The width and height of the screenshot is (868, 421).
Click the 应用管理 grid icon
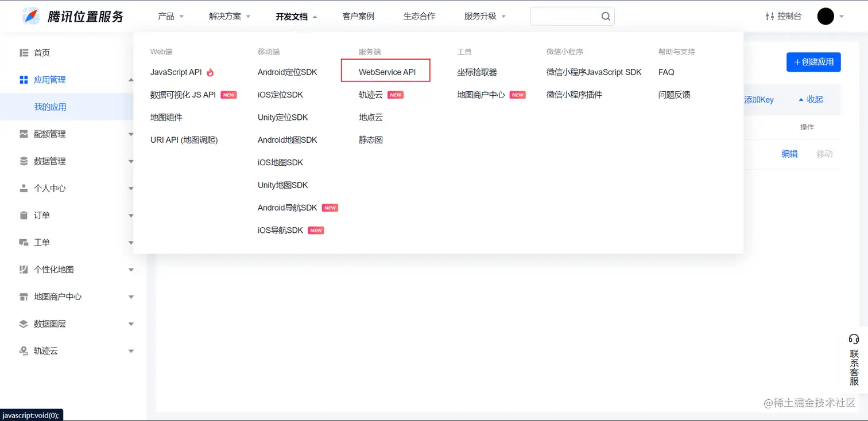24,80
